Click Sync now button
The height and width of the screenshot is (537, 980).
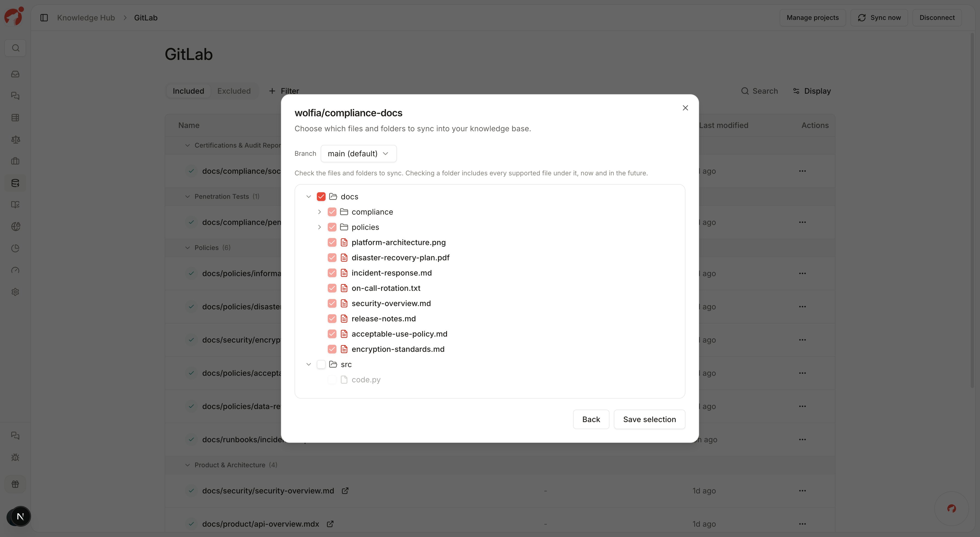click(879, 17)
